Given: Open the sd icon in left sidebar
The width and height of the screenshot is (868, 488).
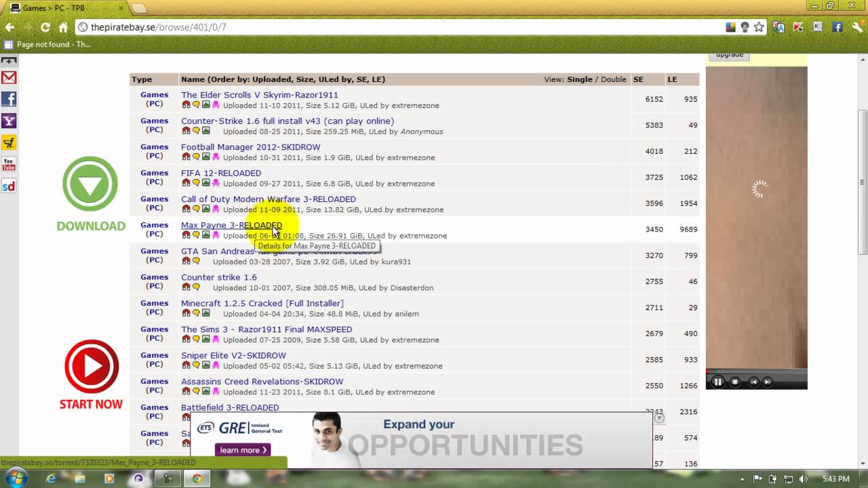Looking at the screenshot, I should [x=9, y=186].
